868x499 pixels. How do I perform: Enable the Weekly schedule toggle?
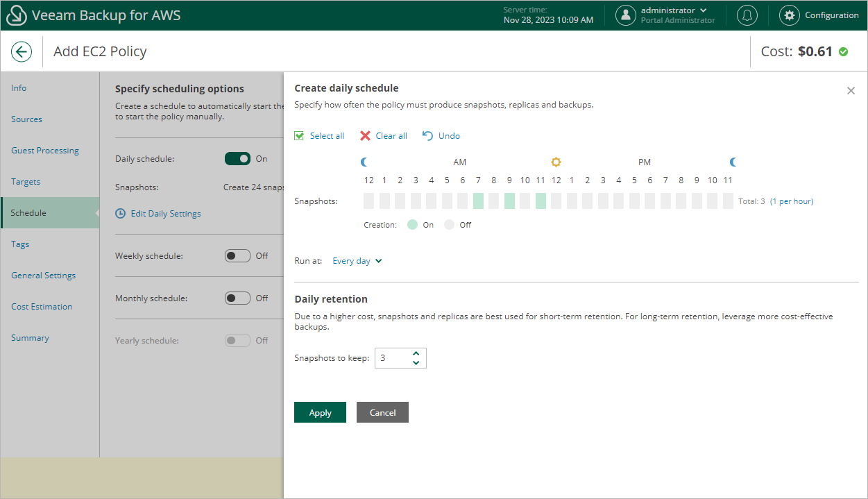click(237, 256)
